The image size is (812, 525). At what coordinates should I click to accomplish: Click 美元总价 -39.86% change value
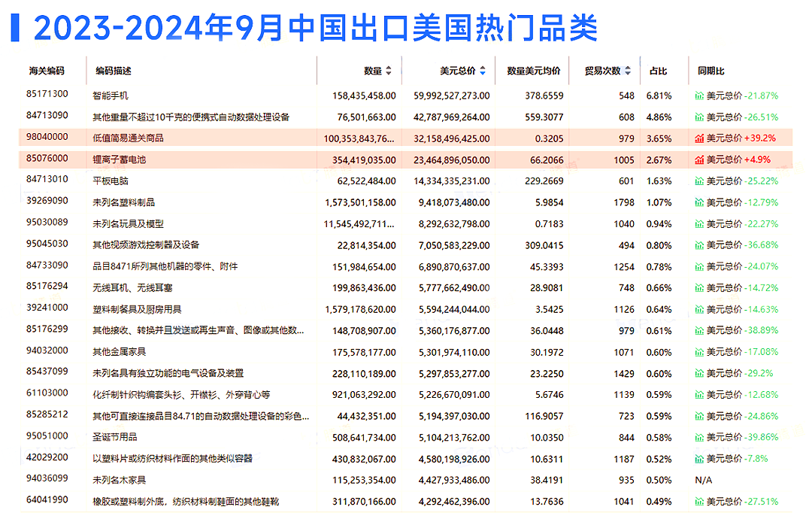pos(743,438)
